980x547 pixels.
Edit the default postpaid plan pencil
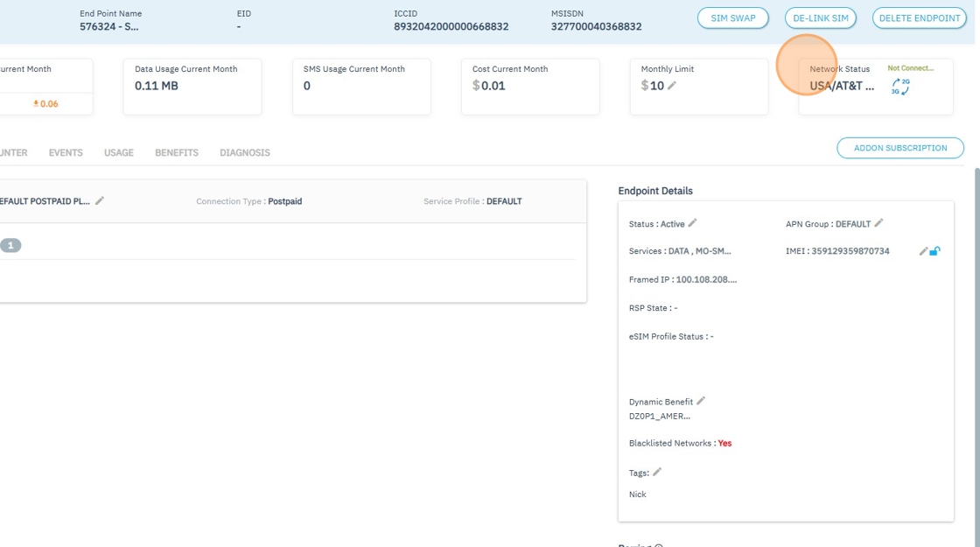pos(100,200)
